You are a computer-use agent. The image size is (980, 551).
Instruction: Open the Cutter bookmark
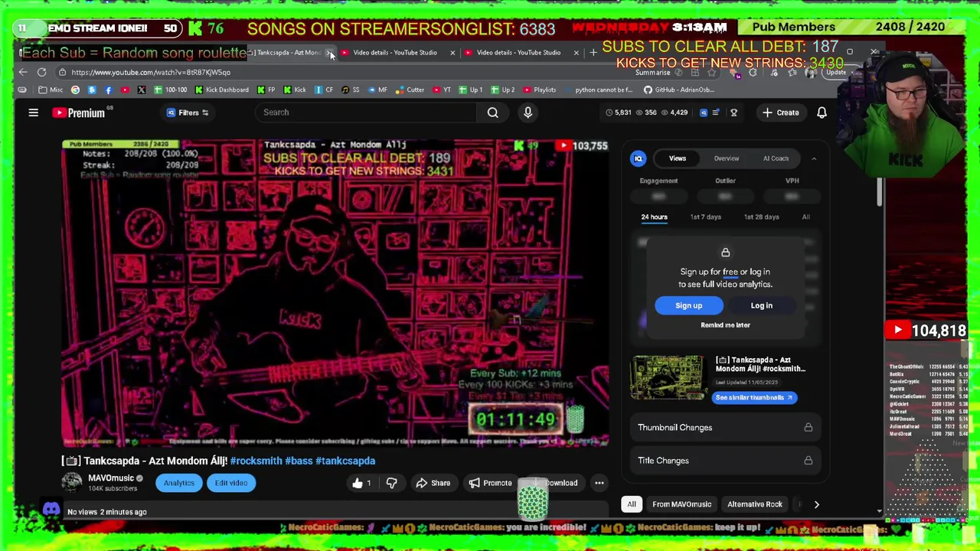point(410,90)
